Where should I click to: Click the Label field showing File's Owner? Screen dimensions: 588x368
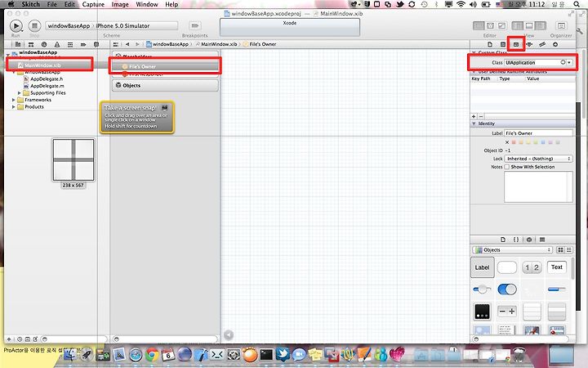click(538, 133)
